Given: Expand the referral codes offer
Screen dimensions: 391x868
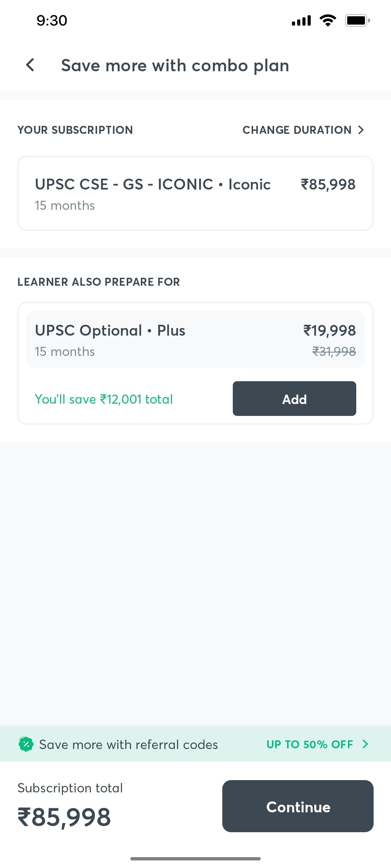Looking at the screenshot, I should 195,744.
